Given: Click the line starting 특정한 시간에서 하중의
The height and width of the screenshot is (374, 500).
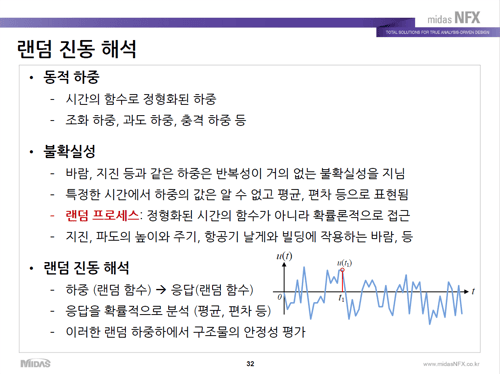Looking at the screenshot, I should click(237, 194).
